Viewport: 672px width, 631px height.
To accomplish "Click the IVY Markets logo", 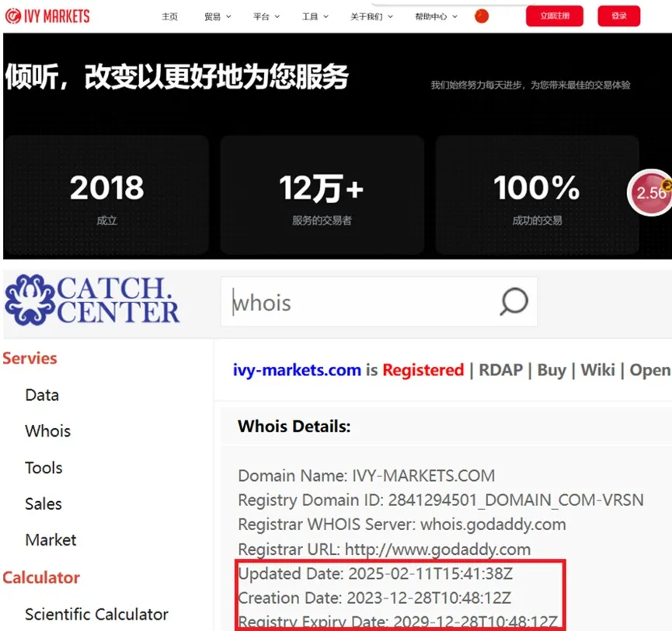I will [x=47, y=16].
